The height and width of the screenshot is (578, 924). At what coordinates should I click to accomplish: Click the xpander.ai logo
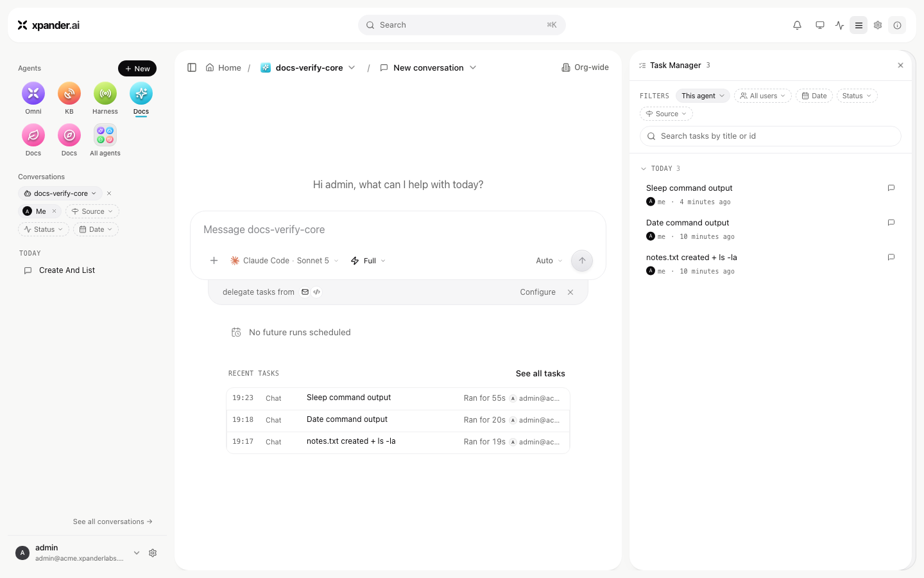(49, 25)
